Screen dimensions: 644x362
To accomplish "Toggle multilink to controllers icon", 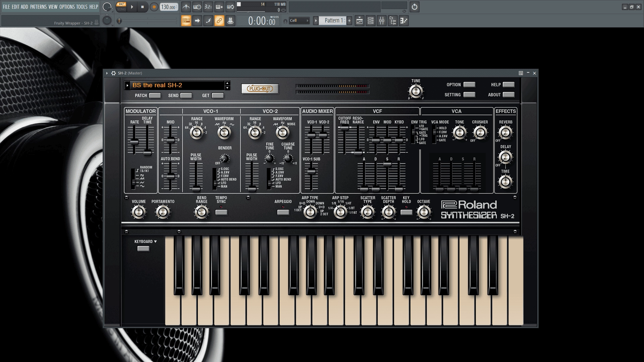I will [230, 21].
